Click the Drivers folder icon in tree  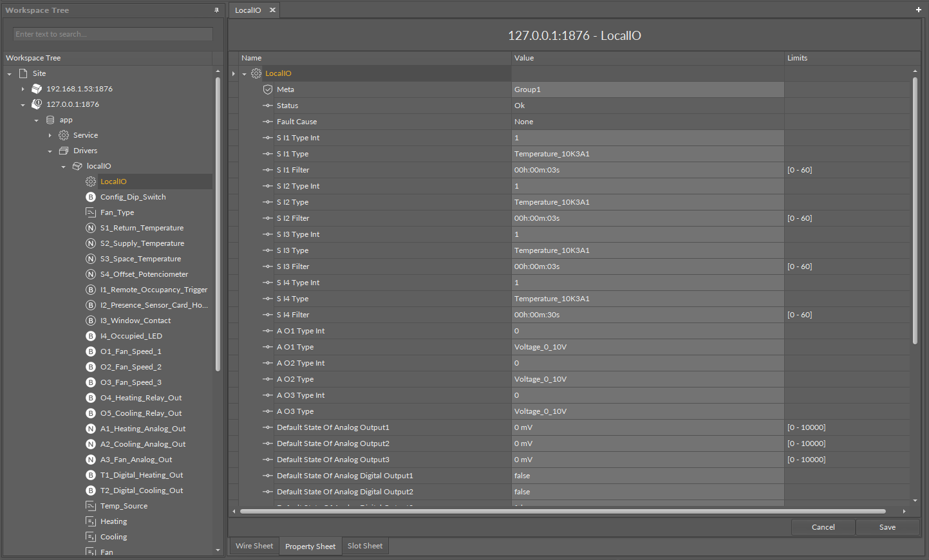pyautogui.click(x=64, y=151)
